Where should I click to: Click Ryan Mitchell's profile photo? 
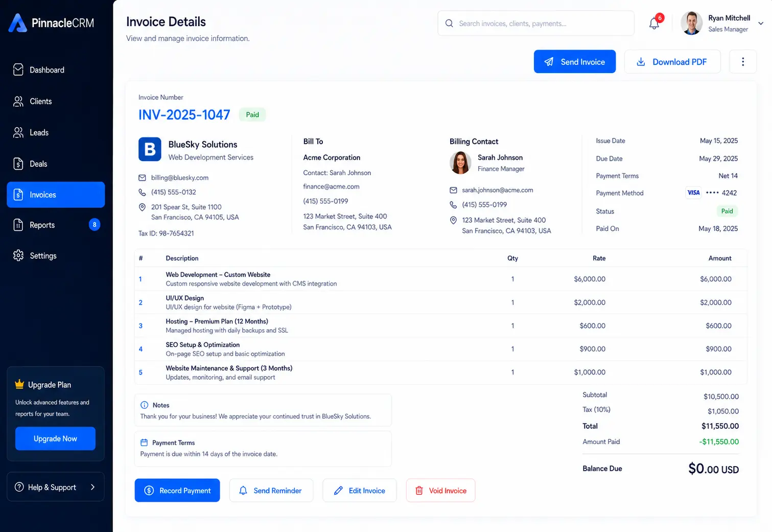tap(692, 24)
